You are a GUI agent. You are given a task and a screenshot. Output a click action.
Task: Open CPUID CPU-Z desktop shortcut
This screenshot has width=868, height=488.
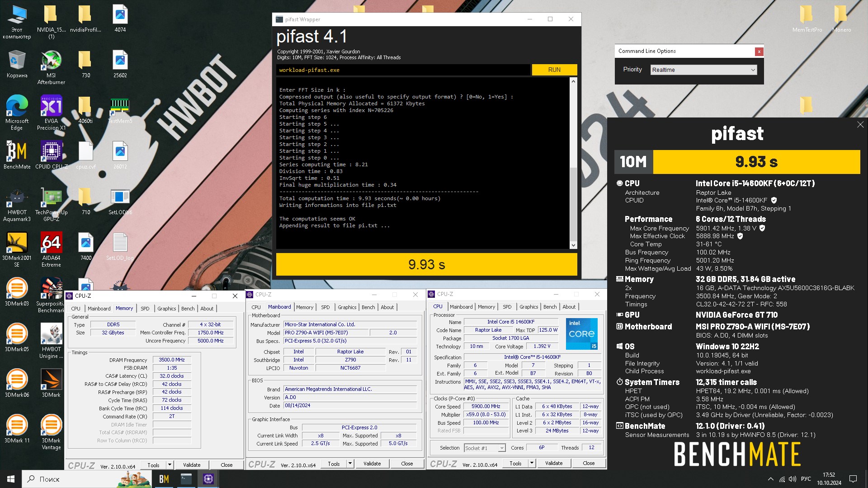pyautogui.click(x=51, y=155)
